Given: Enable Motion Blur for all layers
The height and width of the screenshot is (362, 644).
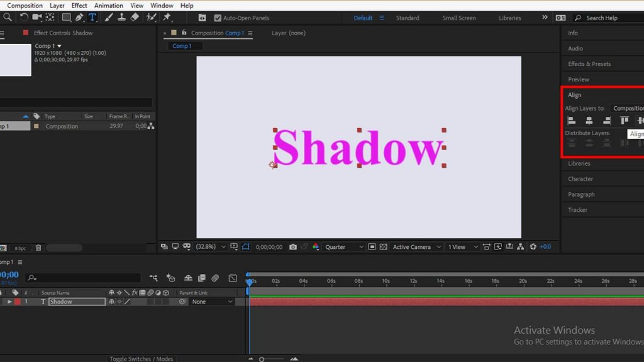Looking at the screenshot, I should (189, 278).
